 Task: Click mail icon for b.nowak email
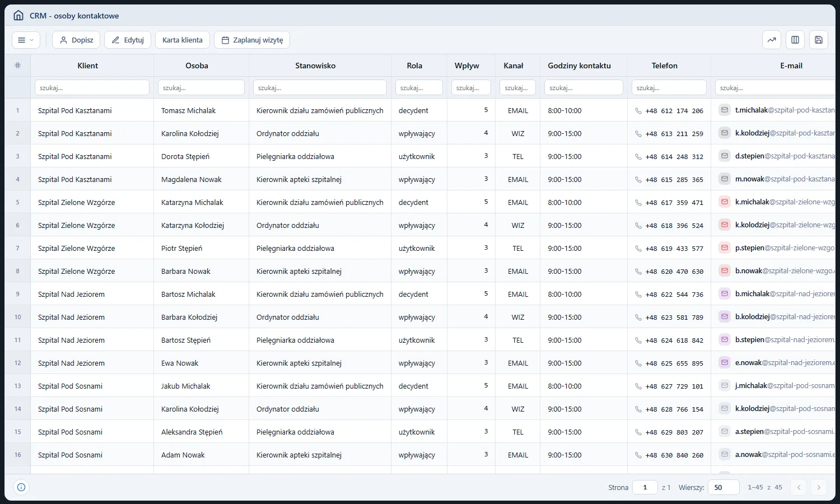tap(725, 270)
